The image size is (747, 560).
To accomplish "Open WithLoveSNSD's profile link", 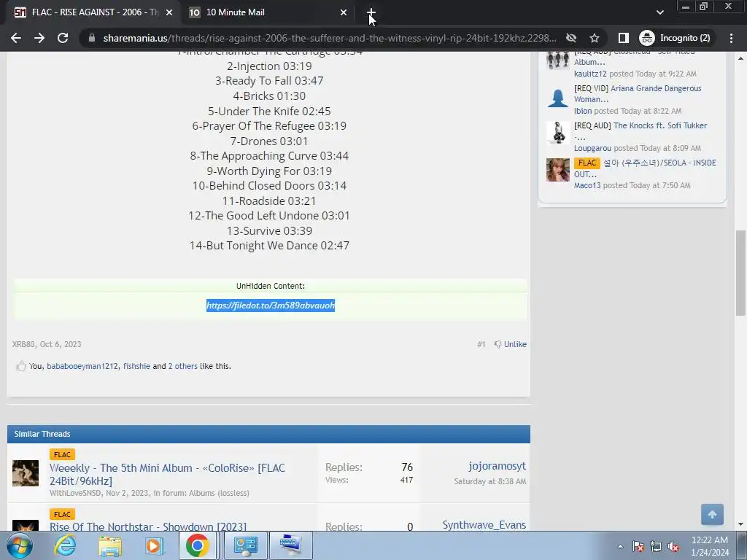I will coord(75,493).
